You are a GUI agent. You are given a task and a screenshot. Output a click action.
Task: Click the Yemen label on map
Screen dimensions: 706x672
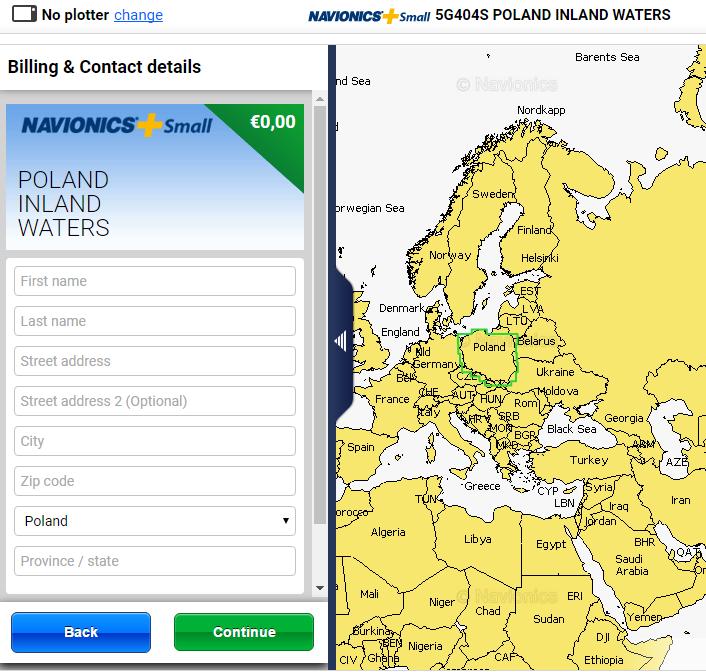tap(644, 617)
